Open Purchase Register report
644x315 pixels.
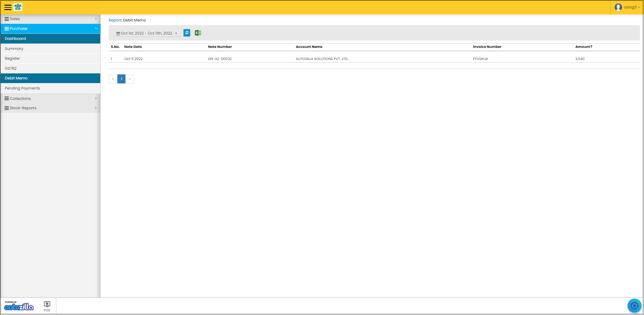pyautogui.click(x=50, y=58)
